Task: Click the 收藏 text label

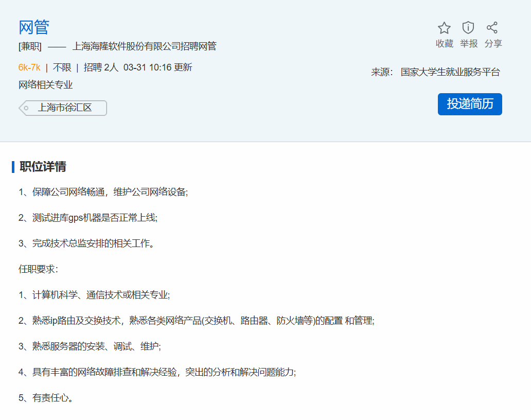Action: point(444,44)
